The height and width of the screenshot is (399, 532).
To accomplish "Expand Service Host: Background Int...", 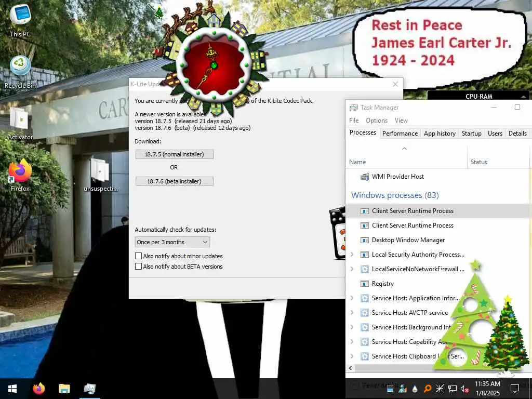I will point(352,327).
